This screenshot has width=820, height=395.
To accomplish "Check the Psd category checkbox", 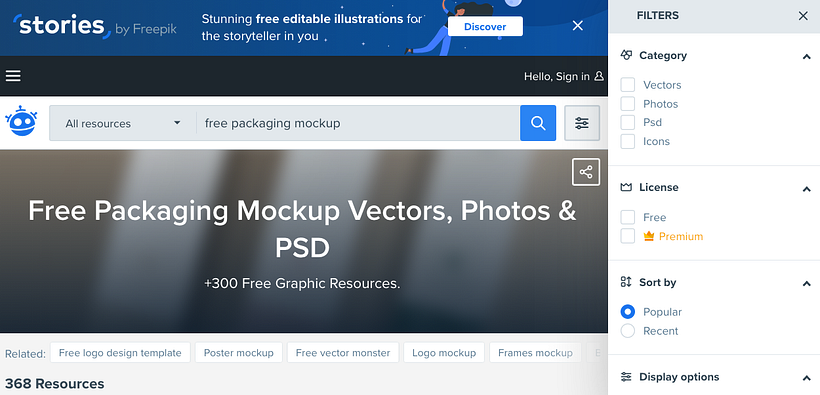I will point(628,122).
